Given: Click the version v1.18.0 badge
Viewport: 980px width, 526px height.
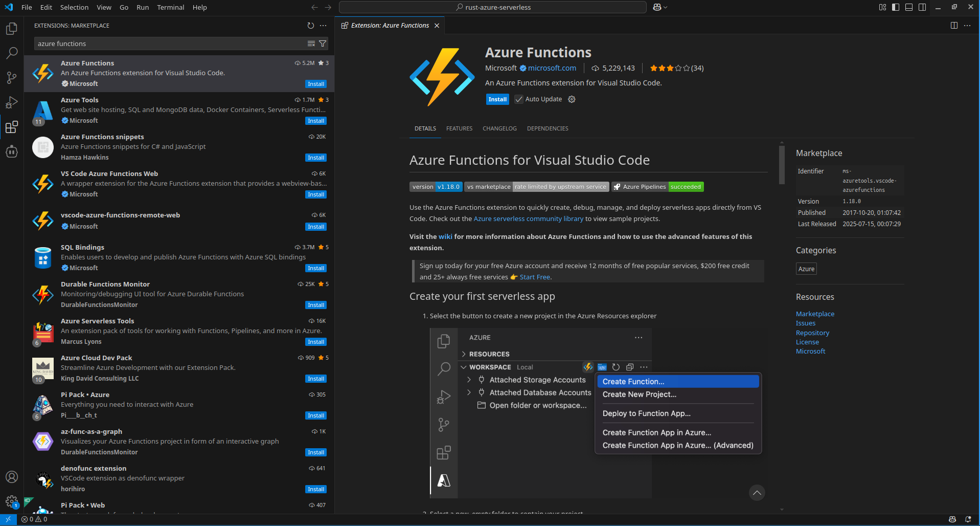Looking at the screenshot, I should click(x=436, y=187).
